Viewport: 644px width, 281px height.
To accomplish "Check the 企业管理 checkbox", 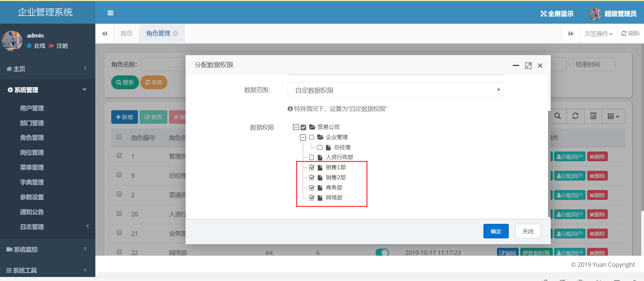I will tap(312, 137).
